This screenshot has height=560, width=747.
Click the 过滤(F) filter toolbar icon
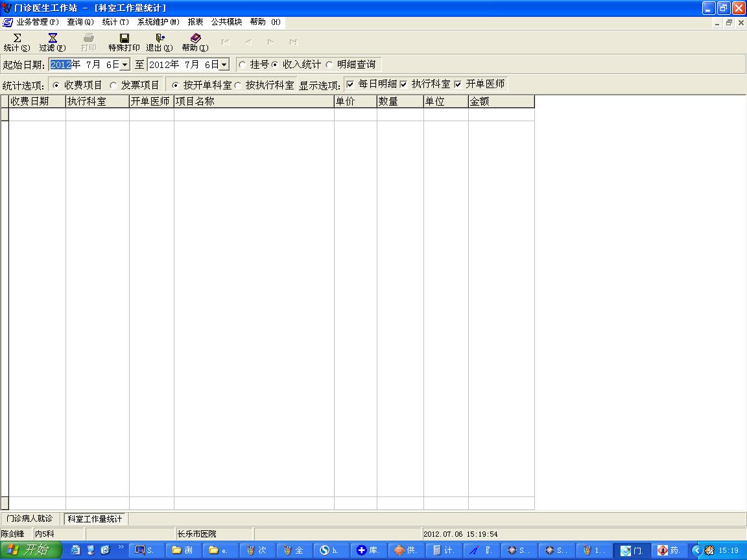click(53, 38)
